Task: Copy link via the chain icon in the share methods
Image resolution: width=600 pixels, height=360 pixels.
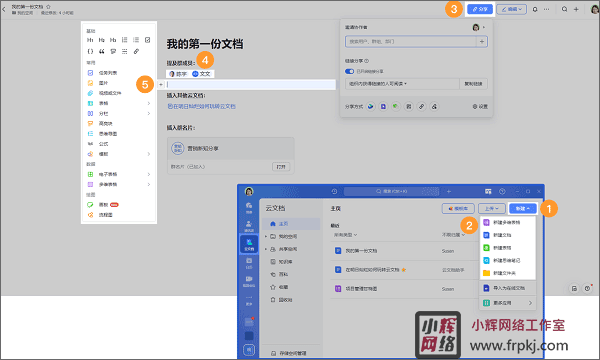Action: pyautogui.click(x=421, y=106)
